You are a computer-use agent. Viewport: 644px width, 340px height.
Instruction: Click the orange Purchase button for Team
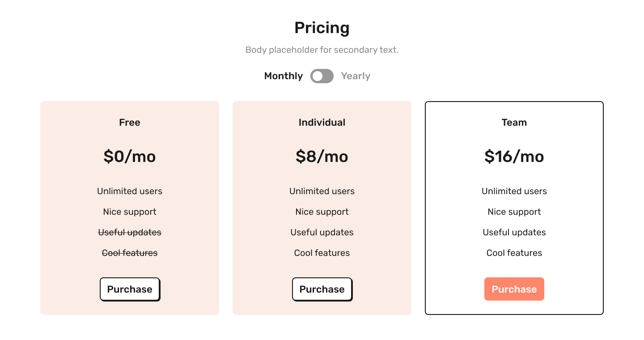click(x=514, y=289)
